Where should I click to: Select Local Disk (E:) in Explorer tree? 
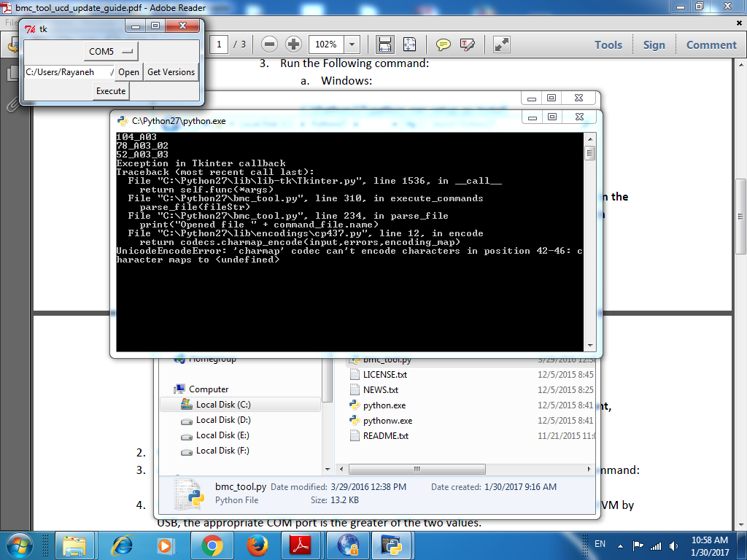222,435
